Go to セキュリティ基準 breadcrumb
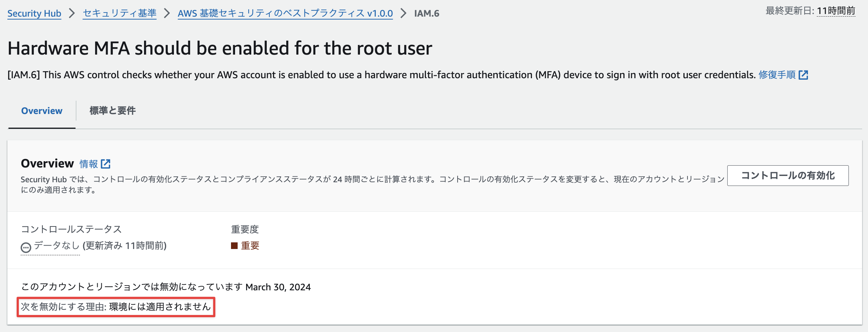 tap(119, 14)
